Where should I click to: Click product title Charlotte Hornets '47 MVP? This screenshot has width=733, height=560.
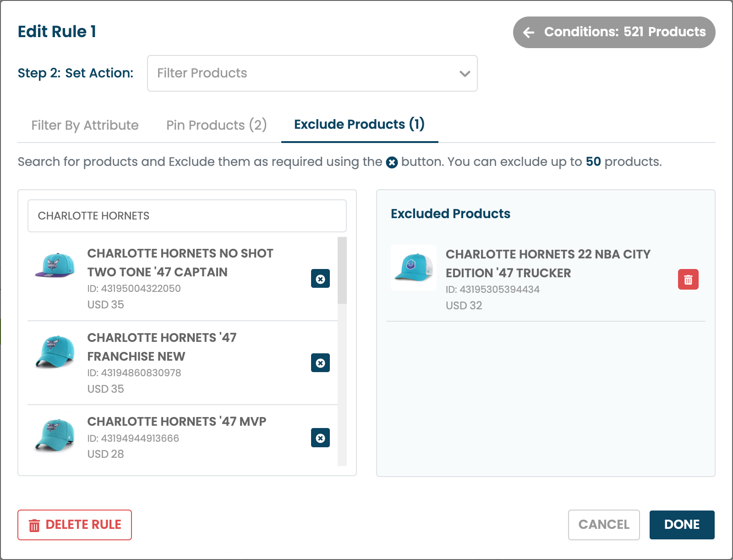click(177, 422)
